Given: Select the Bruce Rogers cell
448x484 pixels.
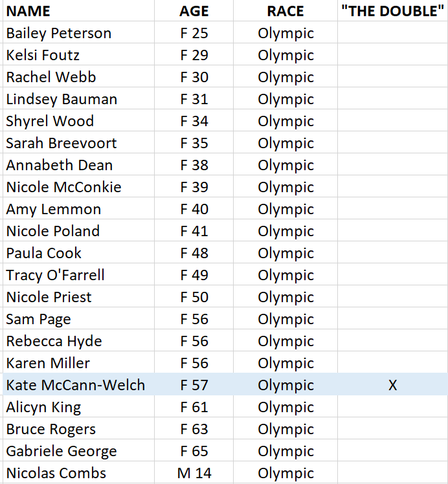Looking at the screenshot, I should [78, 428].
